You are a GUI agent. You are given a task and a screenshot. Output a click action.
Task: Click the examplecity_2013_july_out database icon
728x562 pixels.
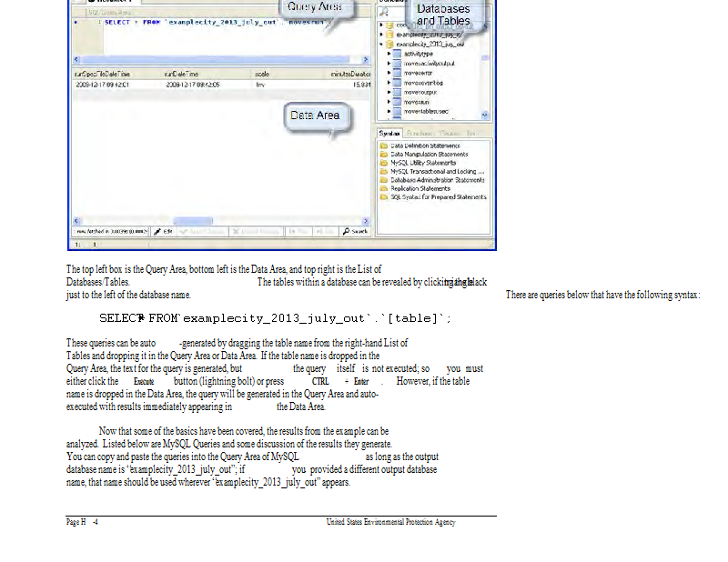pyautogui.click(x=390, y=44)
